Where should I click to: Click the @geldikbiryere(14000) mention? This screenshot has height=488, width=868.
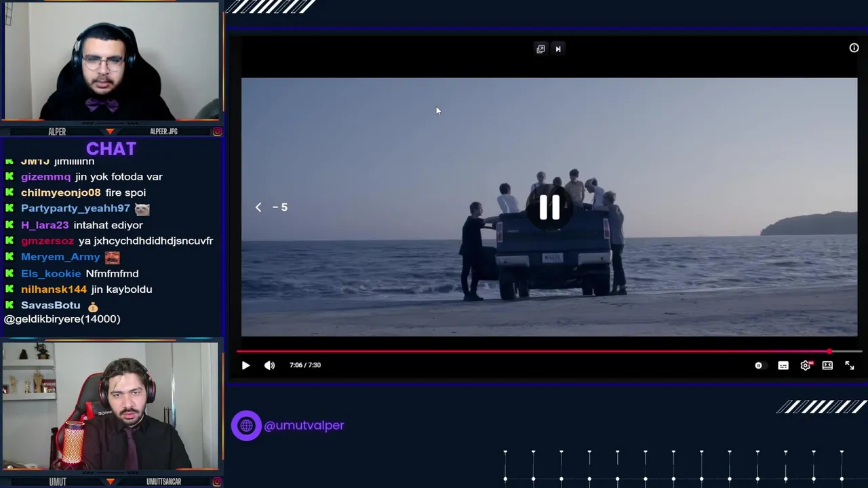(62, 319)
